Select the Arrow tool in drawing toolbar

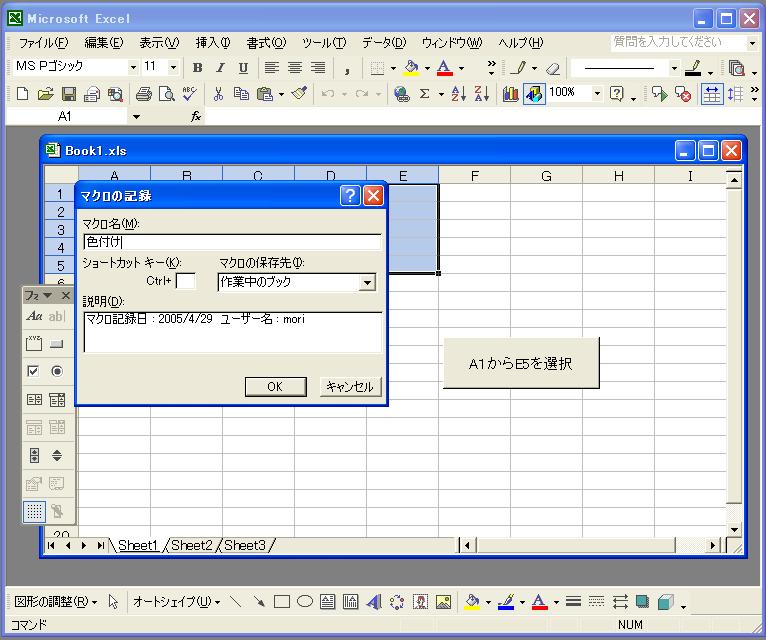pyautogui.click(x=259, y=601)
